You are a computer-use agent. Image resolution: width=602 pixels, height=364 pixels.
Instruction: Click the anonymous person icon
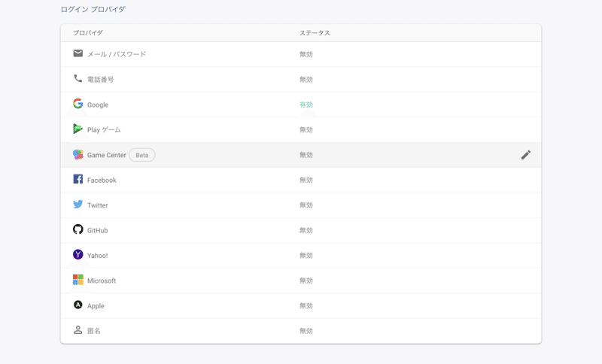click(78, 330)
